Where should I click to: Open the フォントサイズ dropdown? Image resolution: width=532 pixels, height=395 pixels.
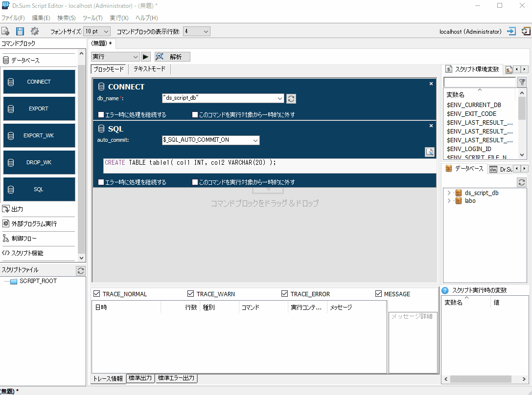tap(96, 31)
